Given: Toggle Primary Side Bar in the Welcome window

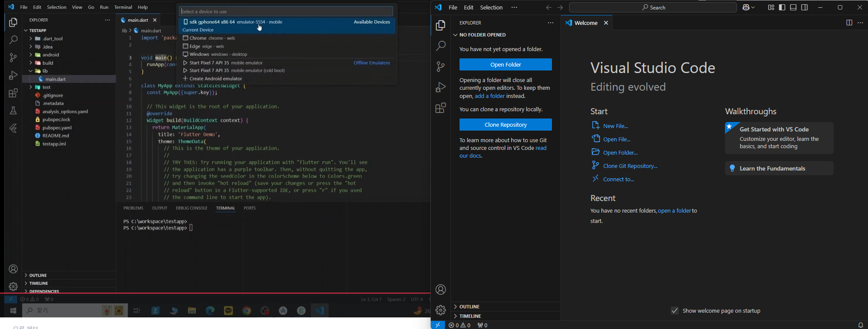Looking at the screenshot, I should pyautogui.click(x=782, y=8).
